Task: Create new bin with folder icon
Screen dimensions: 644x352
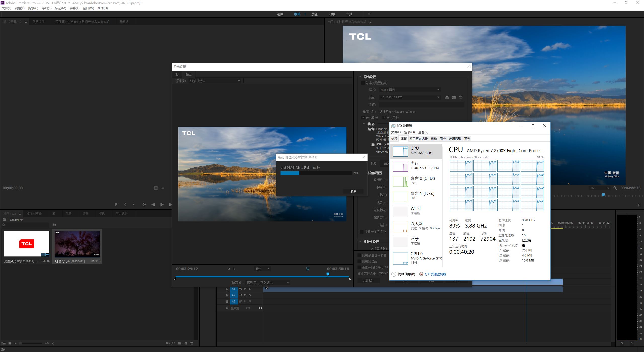Action: coord(180,343)
